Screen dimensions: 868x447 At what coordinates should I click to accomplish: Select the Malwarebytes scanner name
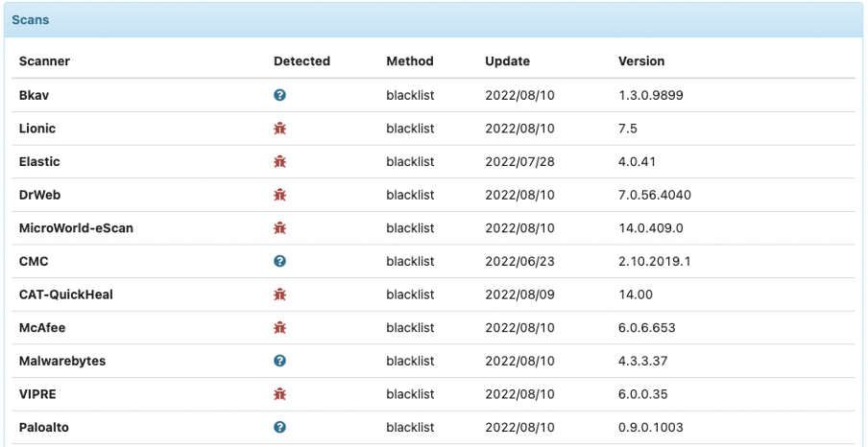(x=62, y=361)
